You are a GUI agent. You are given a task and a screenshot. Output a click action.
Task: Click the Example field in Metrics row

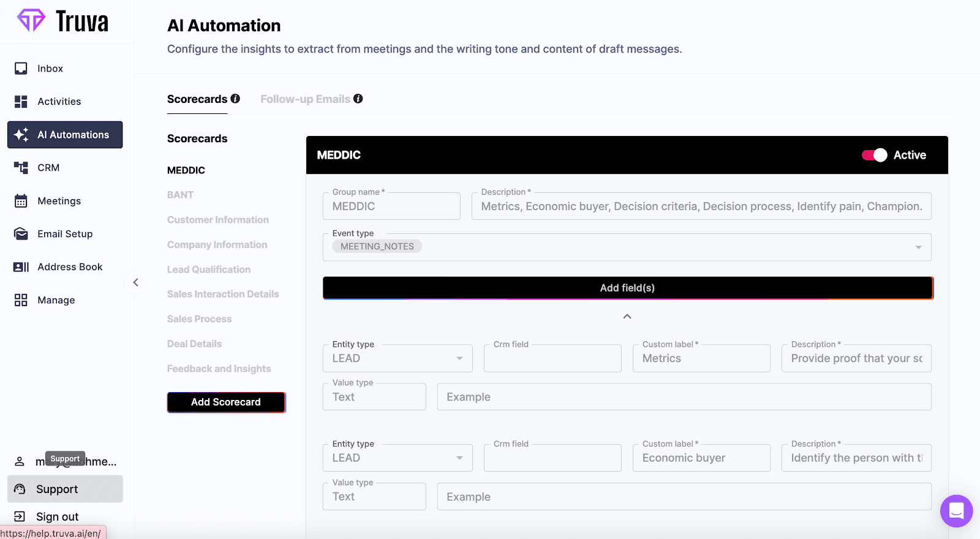pyautogui.click(x=684, y=397)
